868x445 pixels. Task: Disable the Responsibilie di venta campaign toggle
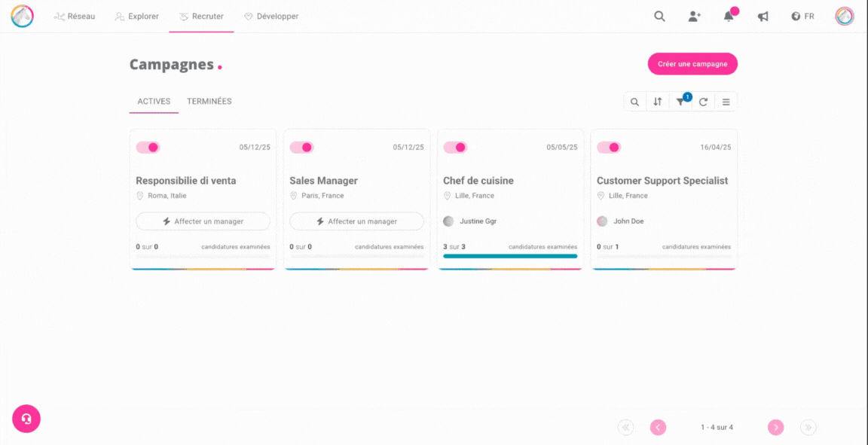[148, 148]
